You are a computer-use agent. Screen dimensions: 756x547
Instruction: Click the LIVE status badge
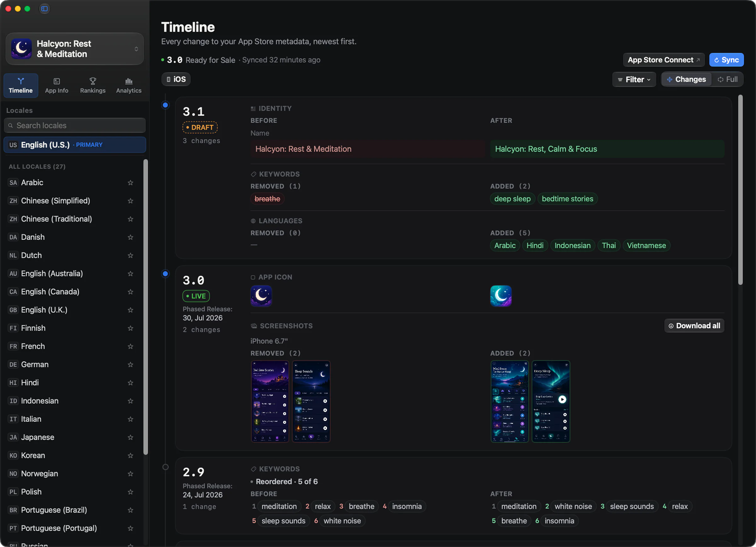[x=196, y=296]
